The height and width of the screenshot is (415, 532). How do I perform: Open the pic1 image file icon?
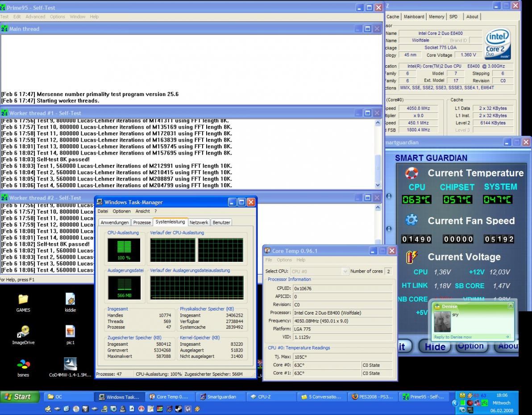tap(70, 331)
